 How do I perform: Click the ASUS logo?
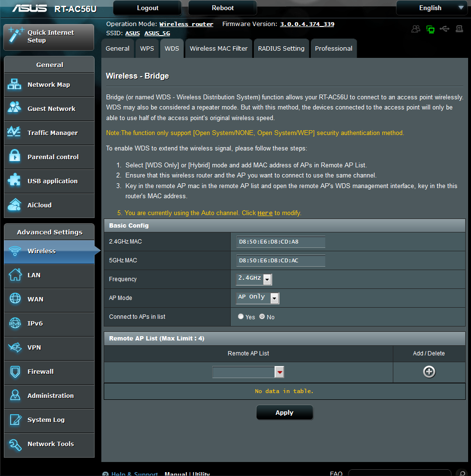click(29, 8)
